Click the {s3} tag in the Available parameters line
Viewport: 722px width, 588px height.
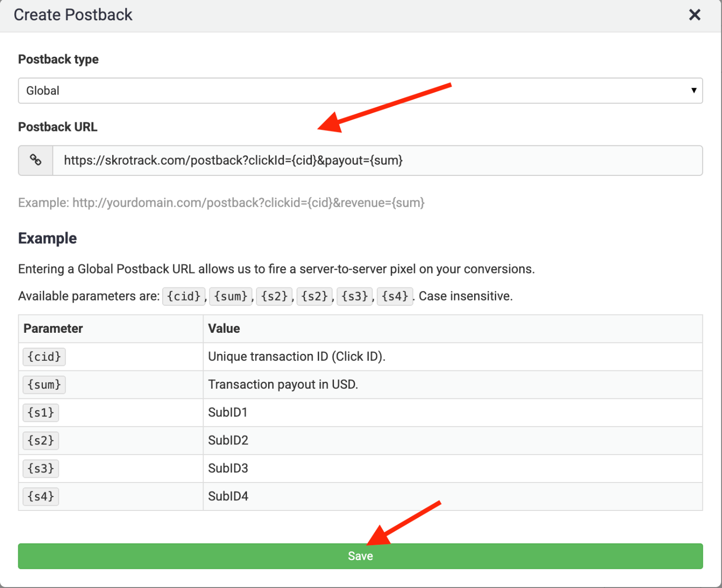pyautogui.click(x=355, y=296)
